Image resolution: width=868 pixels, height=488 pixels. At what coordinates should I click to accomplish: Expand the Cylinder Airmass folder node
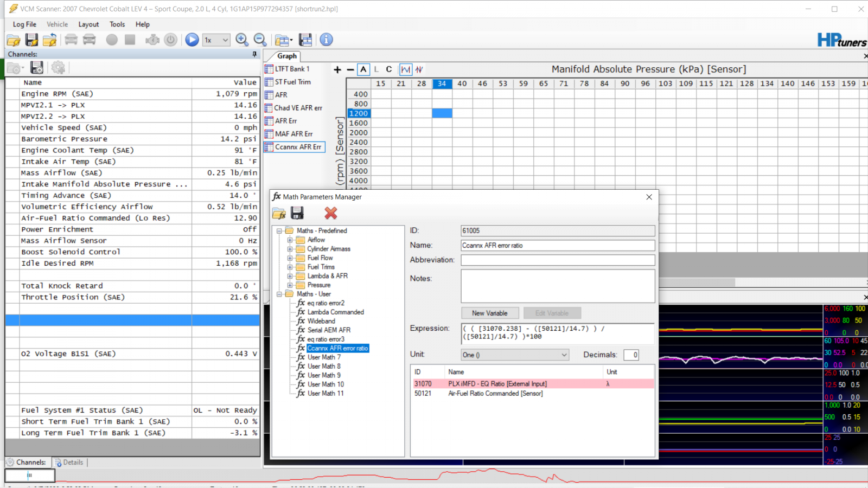[x=290, y=249]
